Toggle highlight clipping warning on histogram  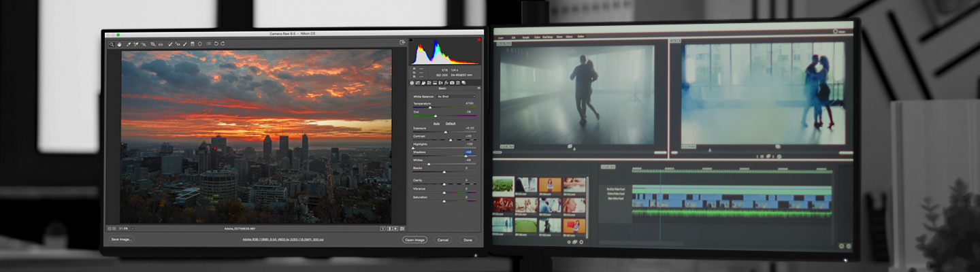[x=478, y=41]
